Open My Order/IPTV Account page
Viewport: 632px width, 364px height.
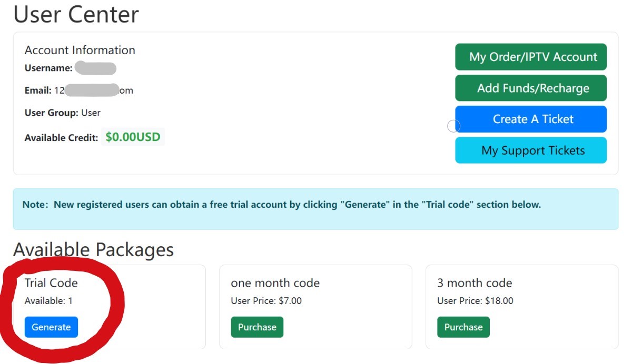531,57
